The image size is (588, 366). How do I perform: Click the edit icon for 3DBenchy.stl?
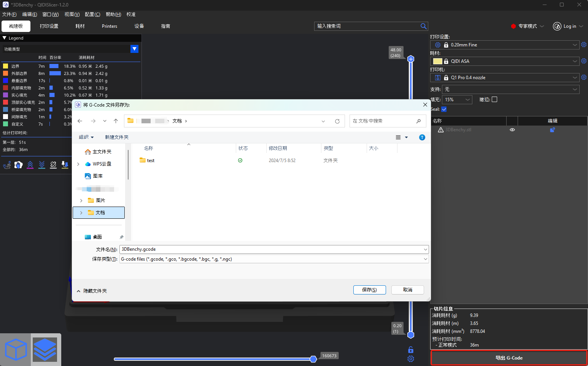coord(552,130)
